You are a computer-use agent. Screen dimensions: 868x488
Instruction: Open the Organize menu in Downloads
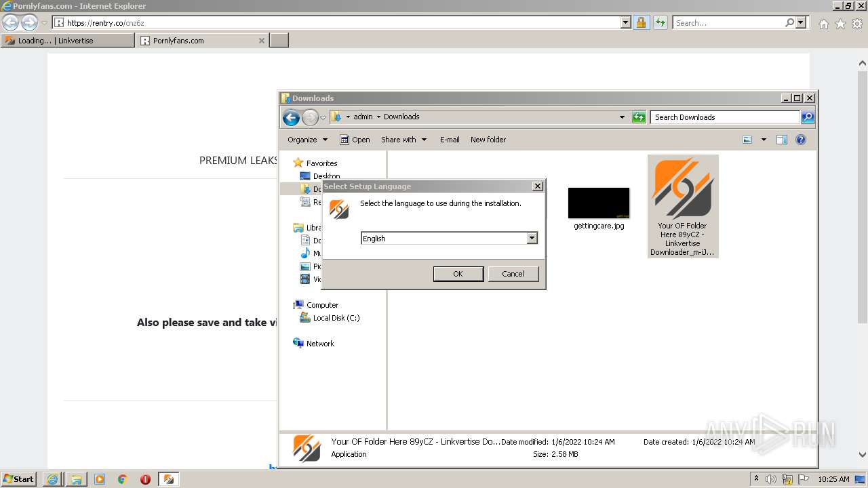click(x=307, y=140)
